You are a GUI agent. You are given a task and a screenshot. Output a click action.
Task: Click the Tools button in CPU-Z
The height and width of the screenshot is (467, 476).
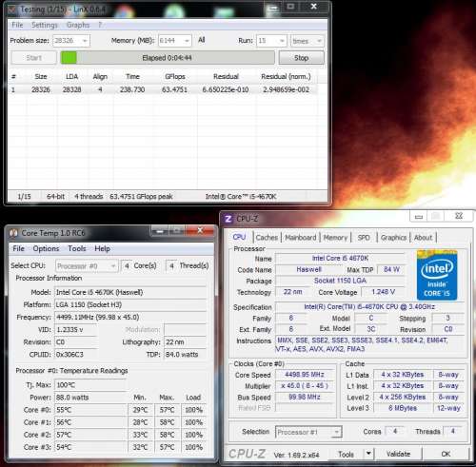347,454
